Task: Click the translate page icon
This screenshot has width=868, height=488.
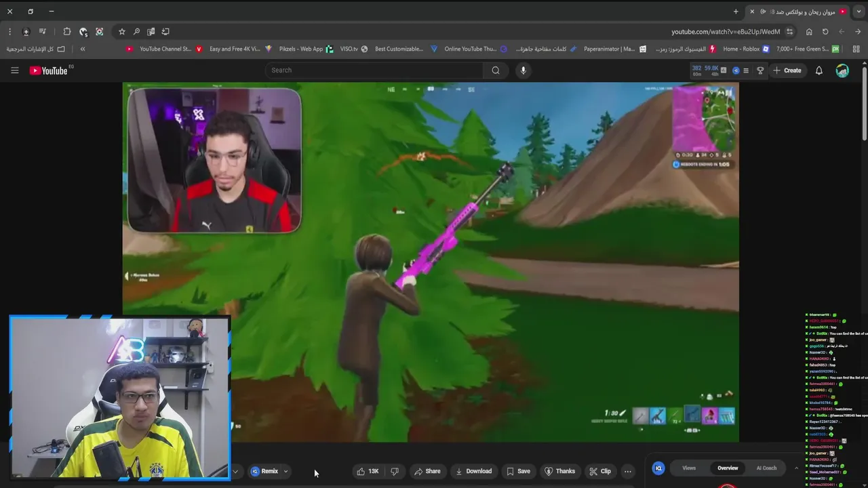Action: pyautogui.click(x=151, y=32)
